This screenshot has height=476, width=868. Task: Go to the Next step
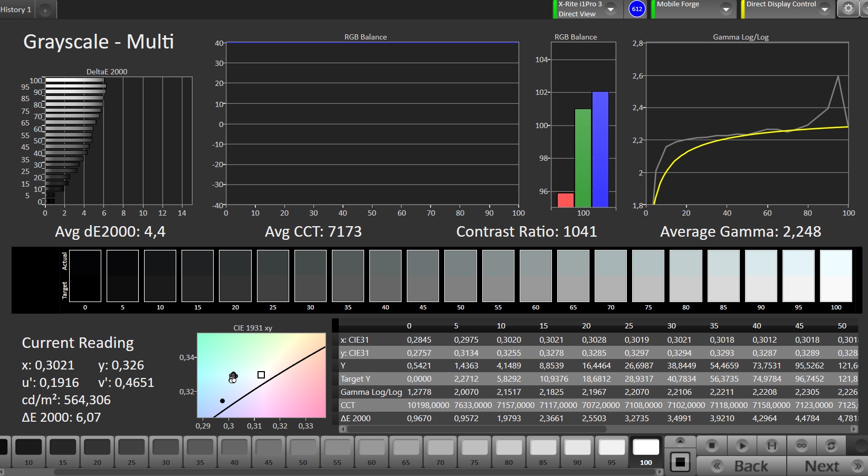827,466
